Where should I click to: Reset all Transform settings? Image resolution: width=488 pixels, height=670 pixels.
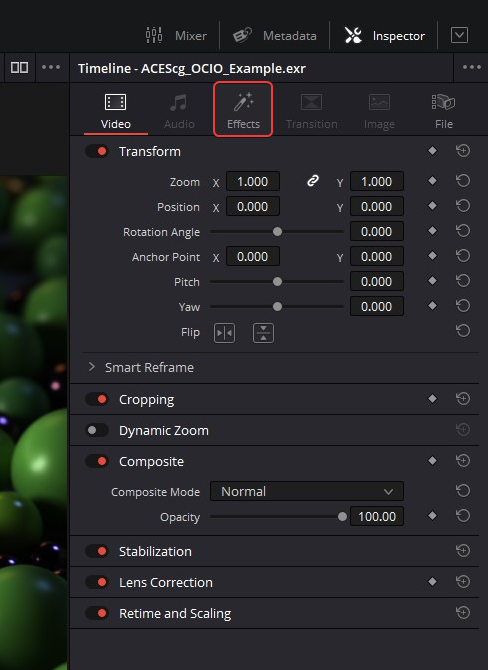pyautogui.click(x=463, y=151)
